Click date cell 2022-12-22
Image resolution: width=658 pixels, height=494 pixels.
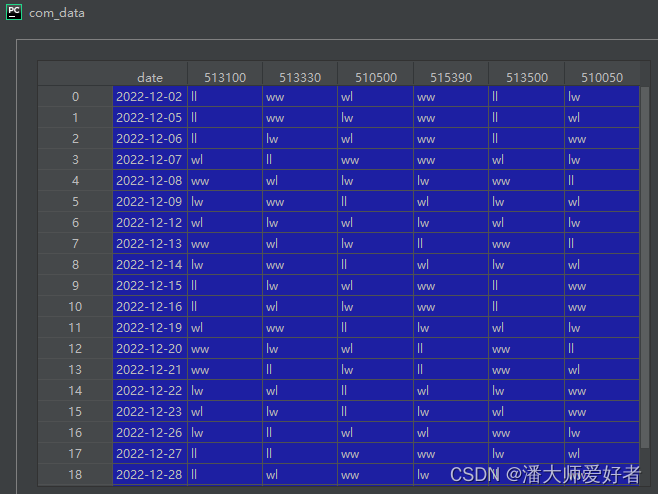[150, 390]
